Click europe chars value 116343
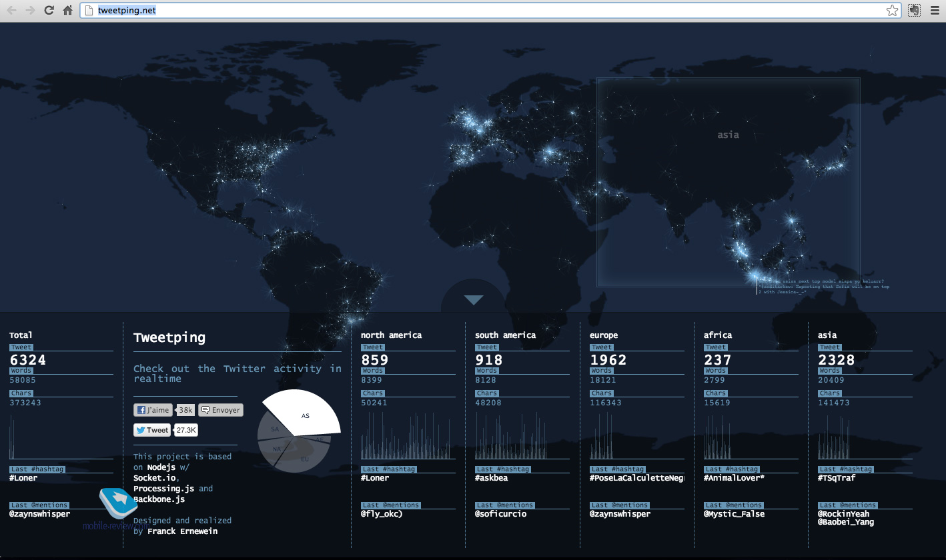Screen dimensions: 946x560 click(x=606, y=403)
